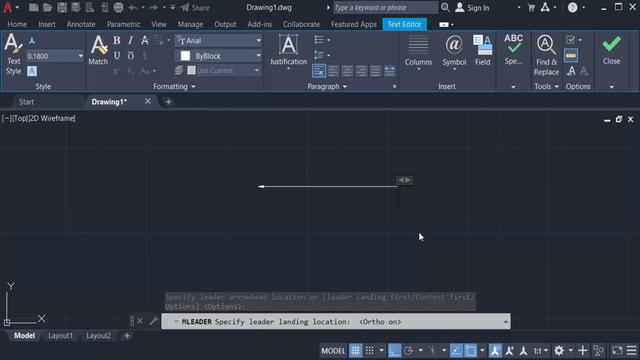Toggle Bold formatting
This screenshot has height=360, width=640.
pos(117,40)
